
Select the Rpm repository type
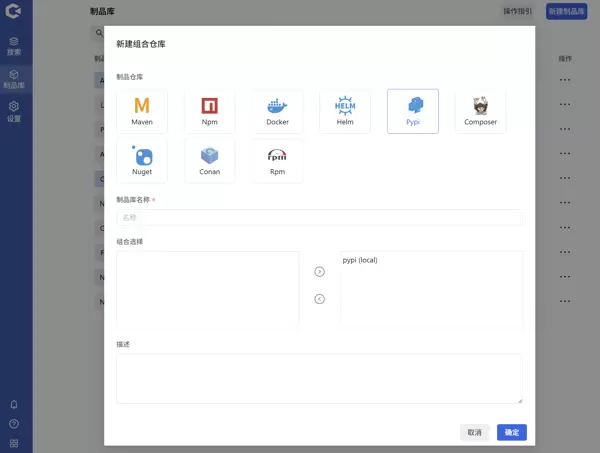pos(277,160)
